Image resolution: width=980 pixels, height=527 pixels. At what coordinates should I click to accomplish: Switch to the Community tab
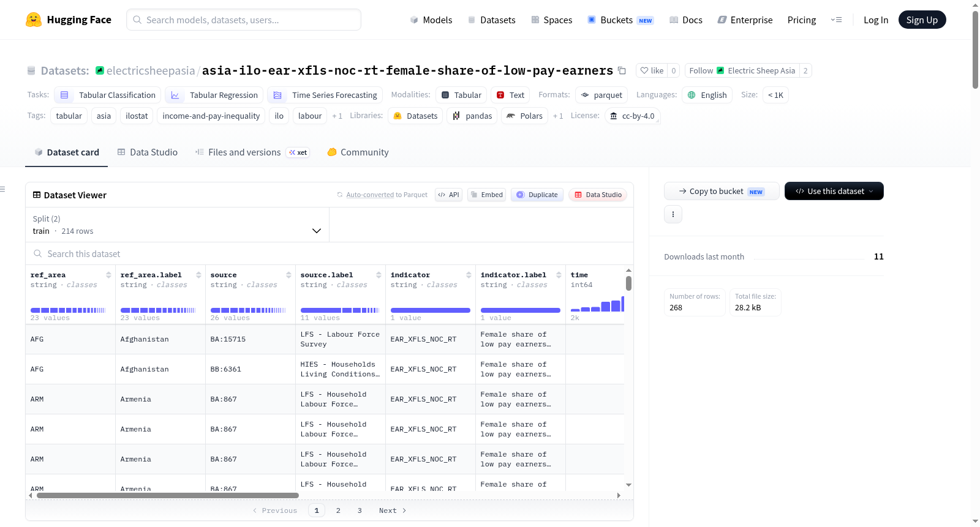click(358, 152)
